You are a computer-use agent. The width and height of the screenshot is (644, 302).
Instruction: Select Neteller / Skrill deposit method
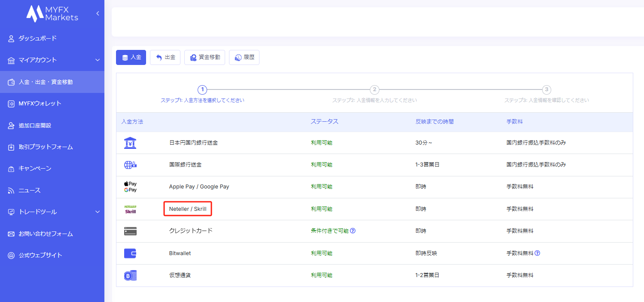[188, 209]
